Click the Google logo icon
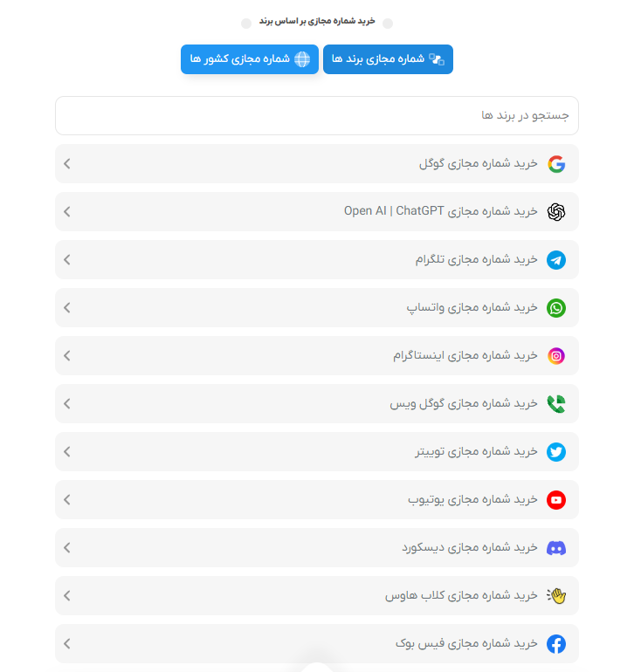Viewport: 641px width, 672px height. (556, 164)
